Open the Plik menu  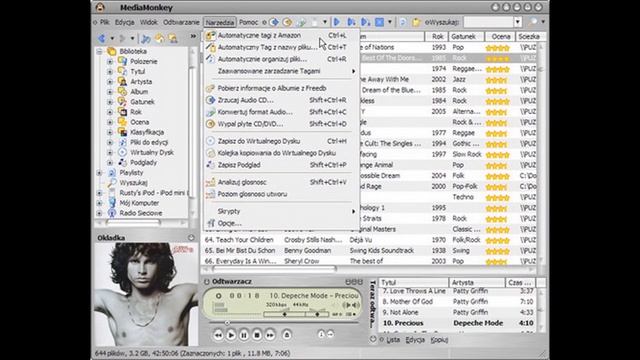(x=104, y=22)
